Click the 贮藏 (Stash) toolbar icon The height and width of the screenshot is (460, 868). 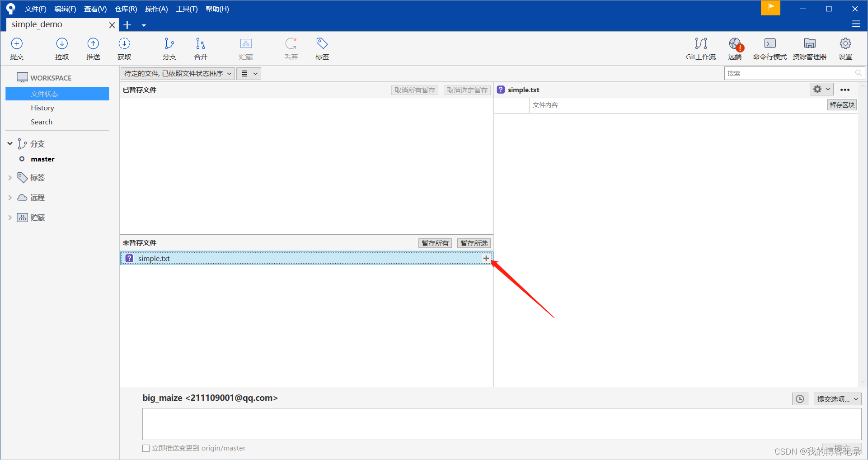tap(246, 48)
